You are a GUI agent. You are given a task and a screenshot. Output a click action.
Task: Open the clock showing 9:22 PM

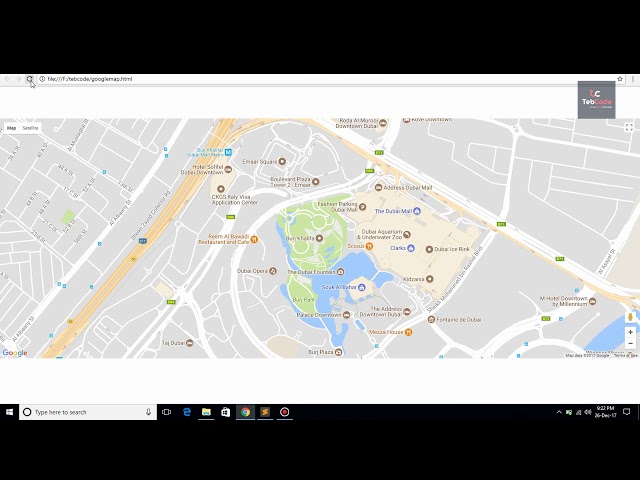click(x=605, y=412)
